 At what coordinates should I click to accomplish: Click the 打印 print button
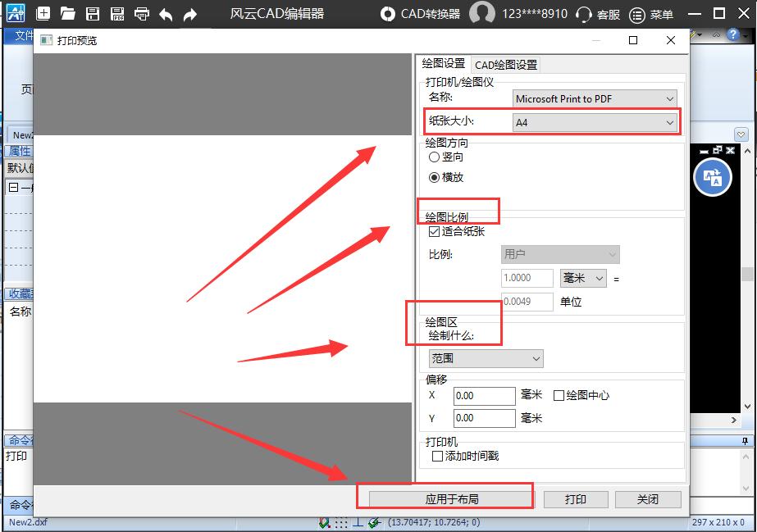(576, 499)
